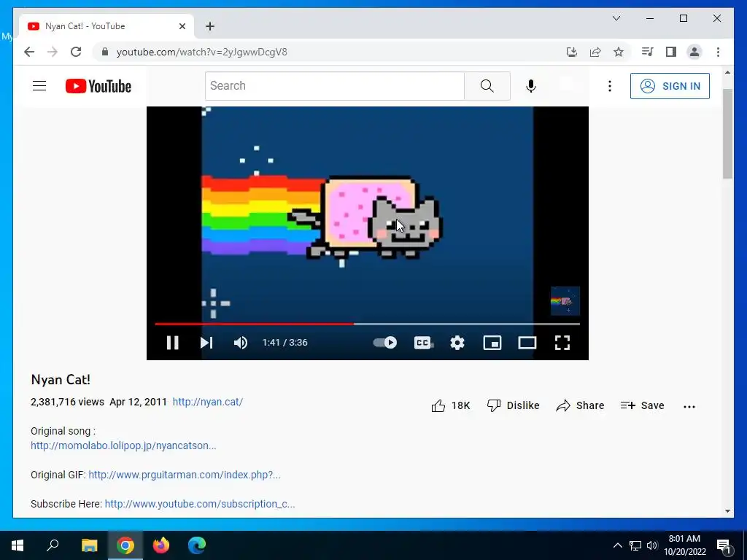Click the address bar URL

(x=202, y=52)
